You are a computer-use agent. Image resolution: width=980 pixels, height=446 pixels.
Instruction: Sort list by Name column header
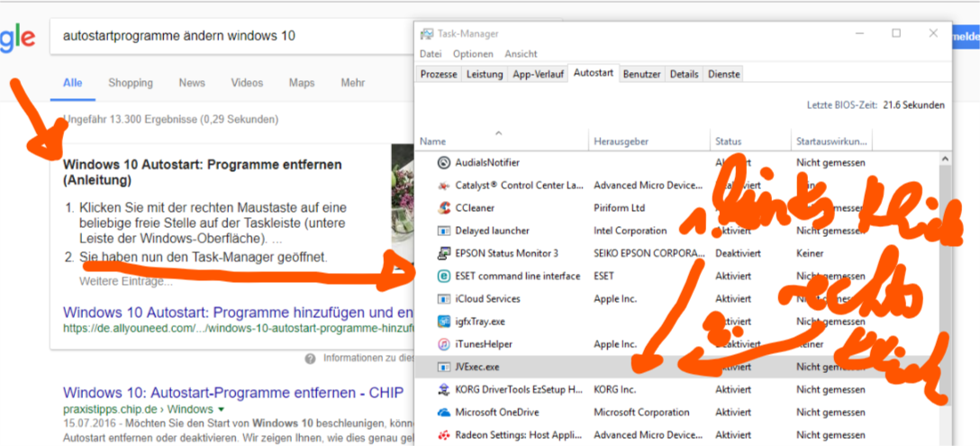coord(502,141)
